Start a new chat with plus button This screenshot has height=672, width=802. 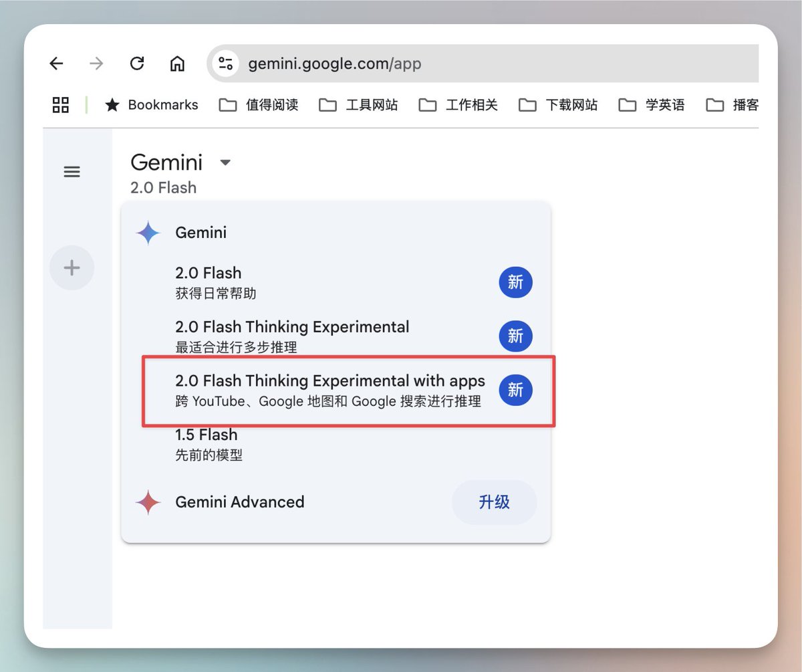coord(72,268)
